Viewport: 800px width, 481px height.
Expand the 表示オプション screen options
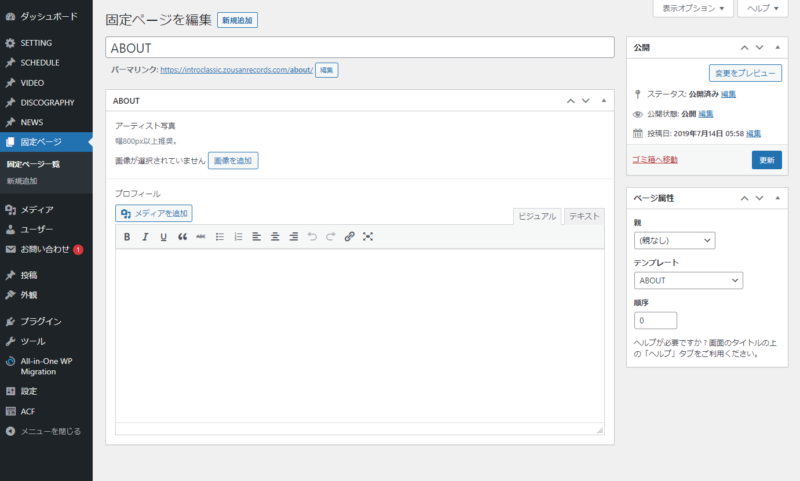[692, 8]
